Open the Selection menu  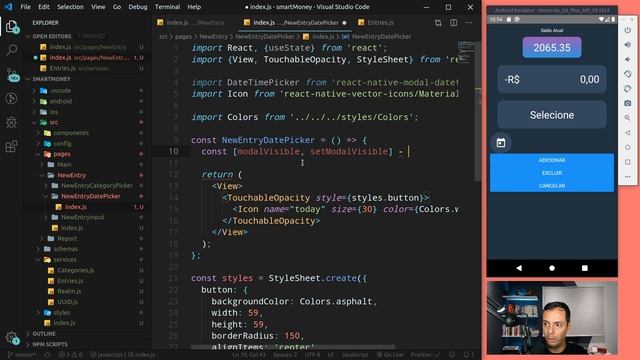(70, 7)
